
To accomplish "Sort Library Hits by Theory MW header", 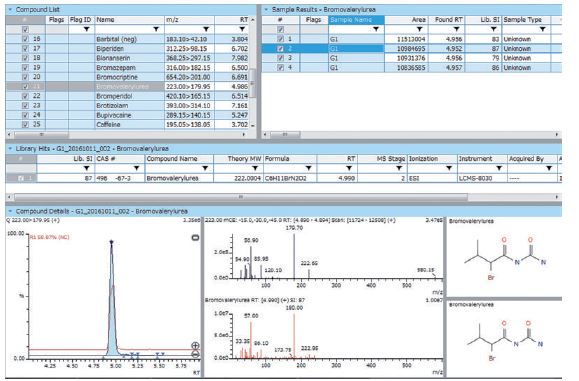I will (x=238, y=159).
